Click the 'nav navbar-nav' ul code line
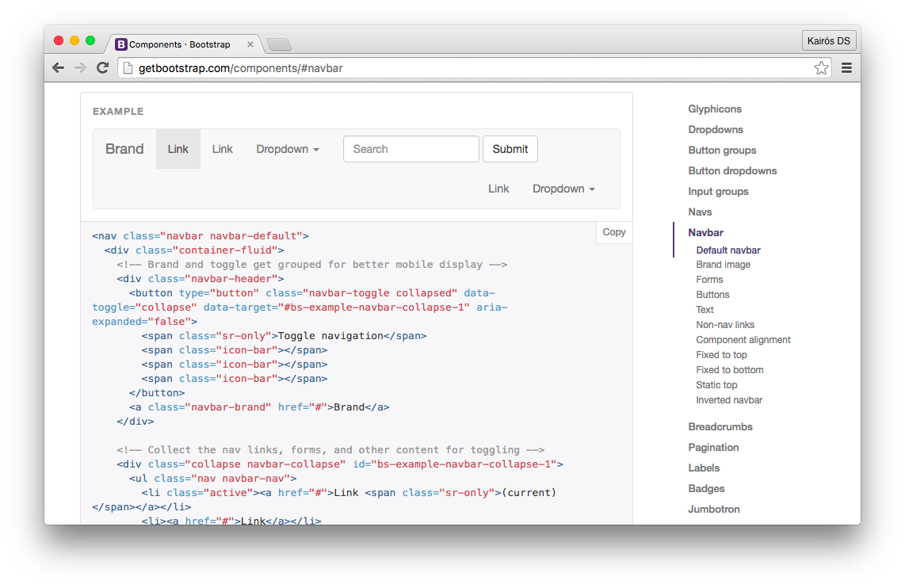Viewport: 905px width, 588px height. [x=213, y=479]
